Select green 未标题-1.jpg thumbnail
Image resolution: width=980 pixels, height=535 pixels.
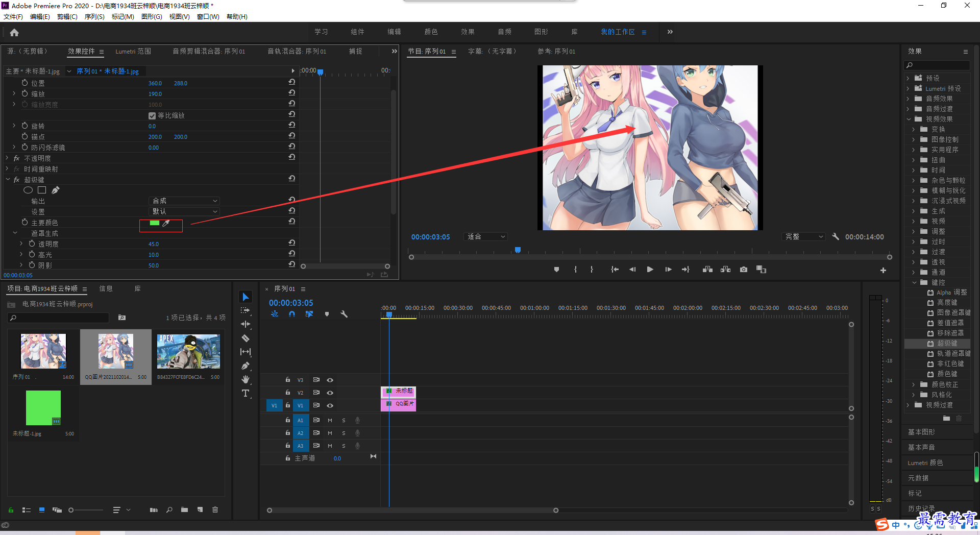43,408
